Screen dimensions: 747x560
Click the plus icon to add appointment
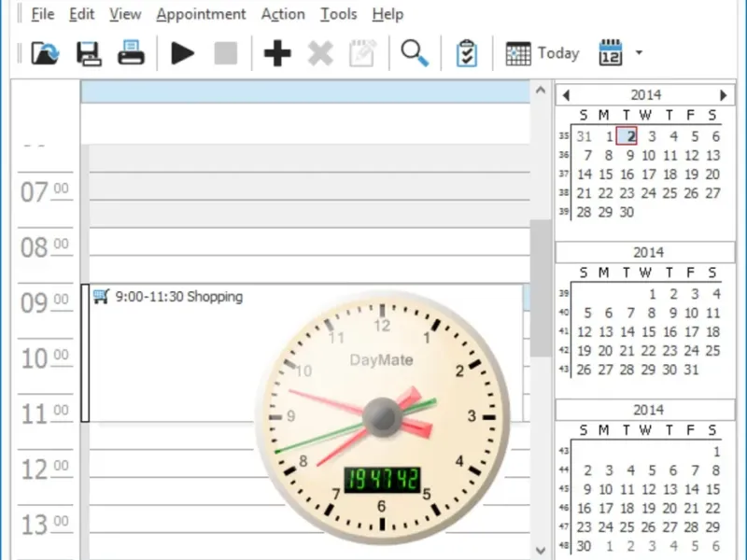pos(277,53)
